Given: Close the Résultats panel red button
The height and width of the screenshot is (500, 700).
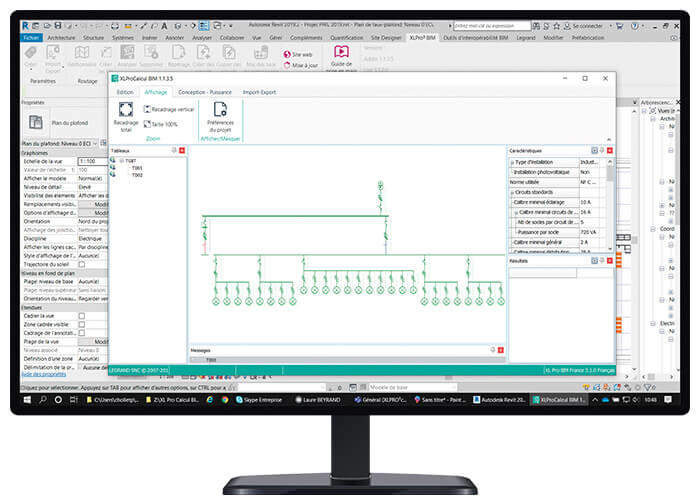Looking at the screenshot, I should click(610, 260).
